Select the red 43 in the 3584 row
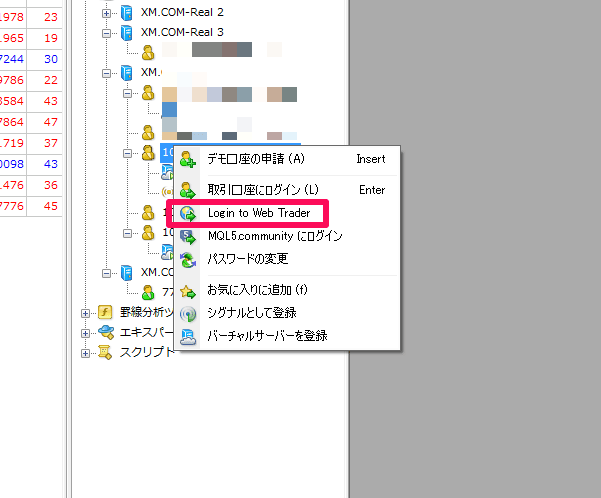The image size is (601, 498). click(x=51, y=101)
